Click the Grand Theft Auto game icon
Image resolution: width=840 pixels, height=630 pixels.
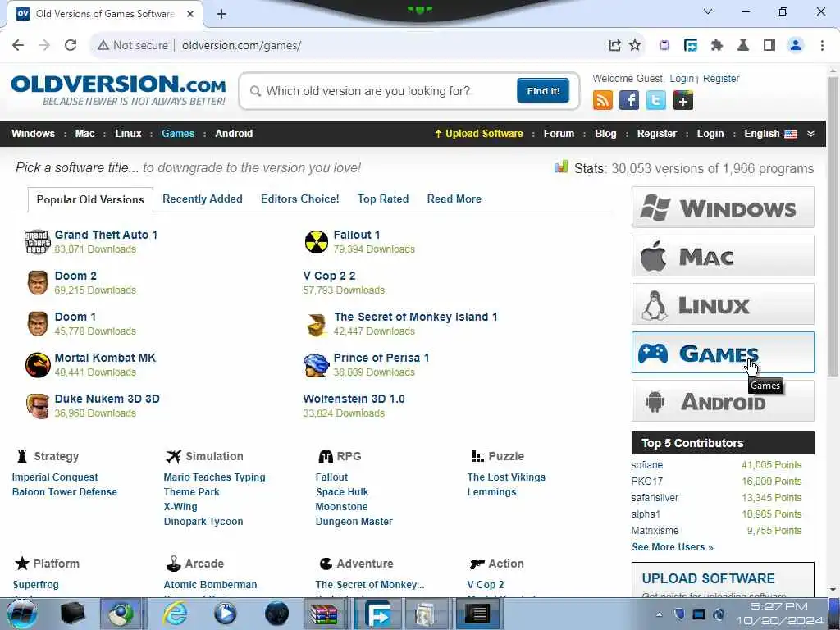(x=37, y=242)
